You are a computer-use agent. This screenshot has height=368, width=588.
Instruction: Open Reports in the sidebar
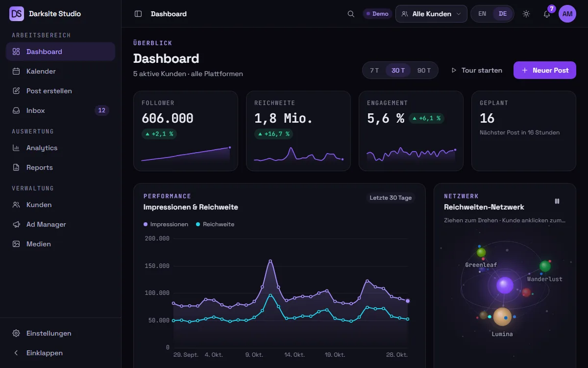[61, 167]
